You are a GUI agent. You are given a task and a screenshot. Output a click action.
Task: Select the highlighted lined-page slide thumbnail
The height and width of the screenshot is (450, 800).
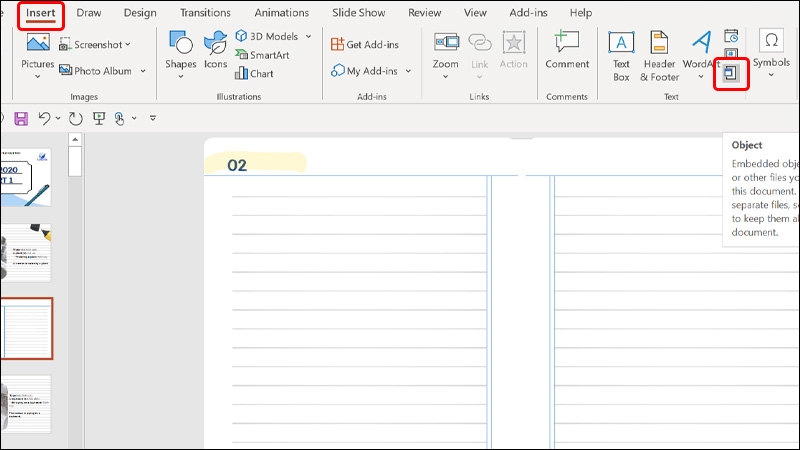[27, 329]
